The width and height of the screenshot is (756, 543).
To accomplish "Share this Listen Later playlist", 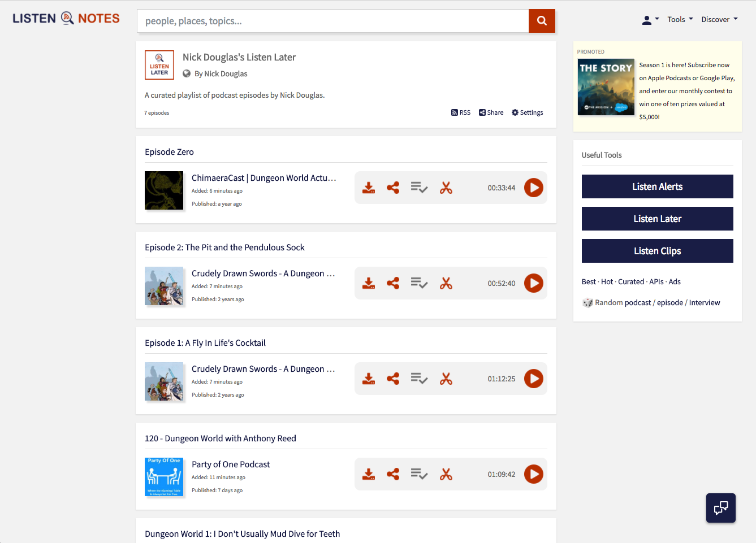I will (491, 112).
